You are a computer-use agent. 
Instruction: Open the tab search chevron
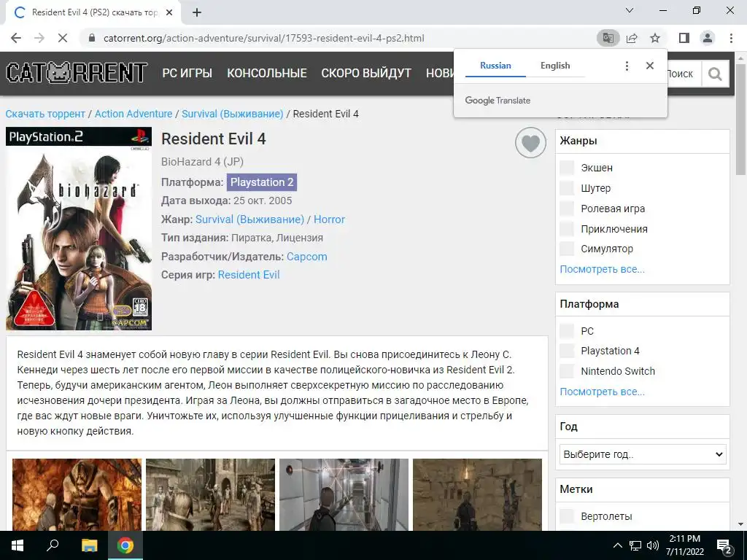[630, 10]
